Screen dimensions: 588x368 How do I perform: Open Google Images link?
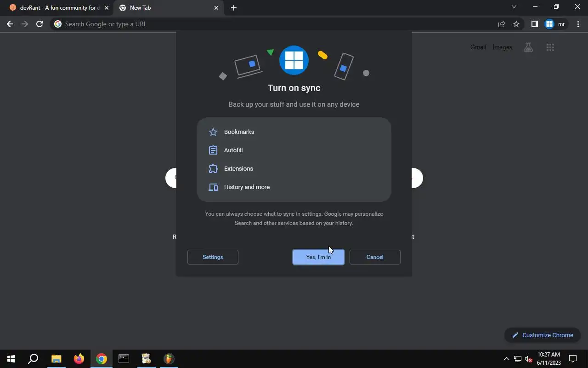pyautogui.click(x=503, y=47)
